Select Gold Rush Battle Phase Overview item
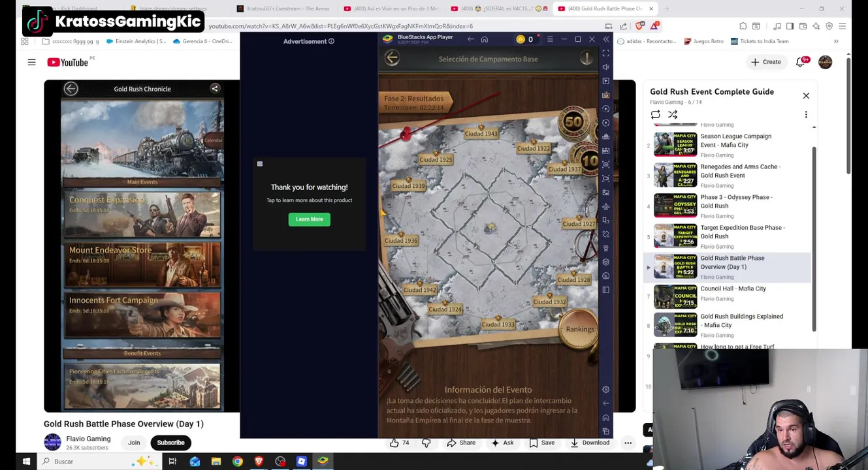Screen dimensions: 868x470 pyautogui.click(x=728, y=266)
